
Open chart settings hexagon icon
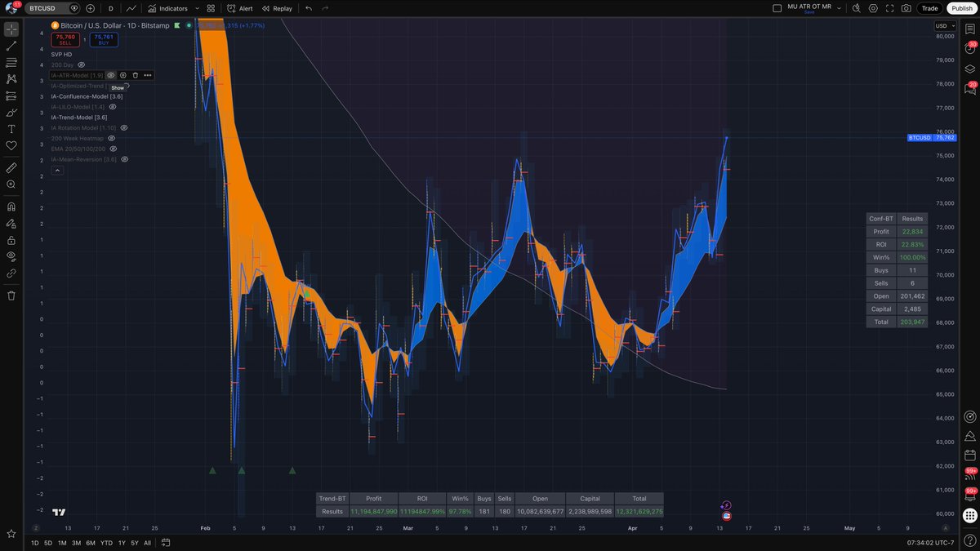(873, 8)
